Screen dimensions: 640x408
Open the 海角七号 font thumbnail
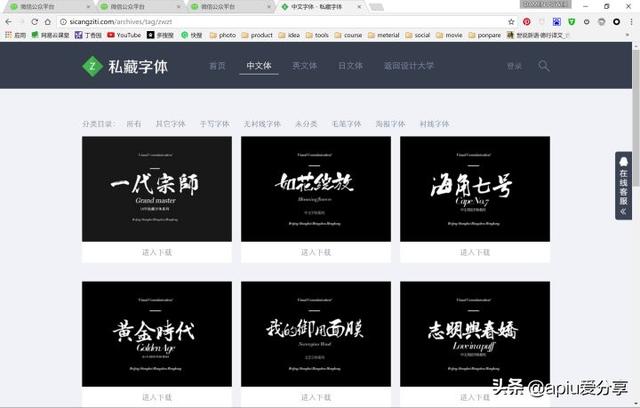(x=475, y=189)
